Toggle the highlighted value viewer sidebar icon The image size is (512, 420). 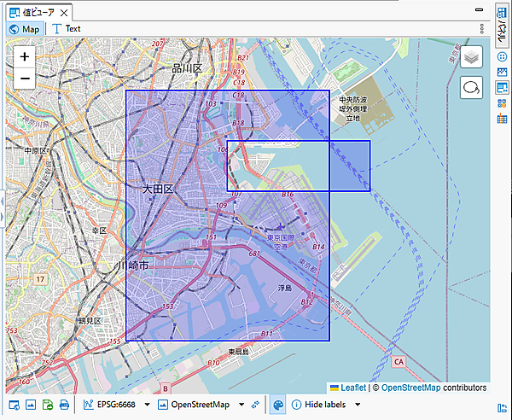click(502, 87)
